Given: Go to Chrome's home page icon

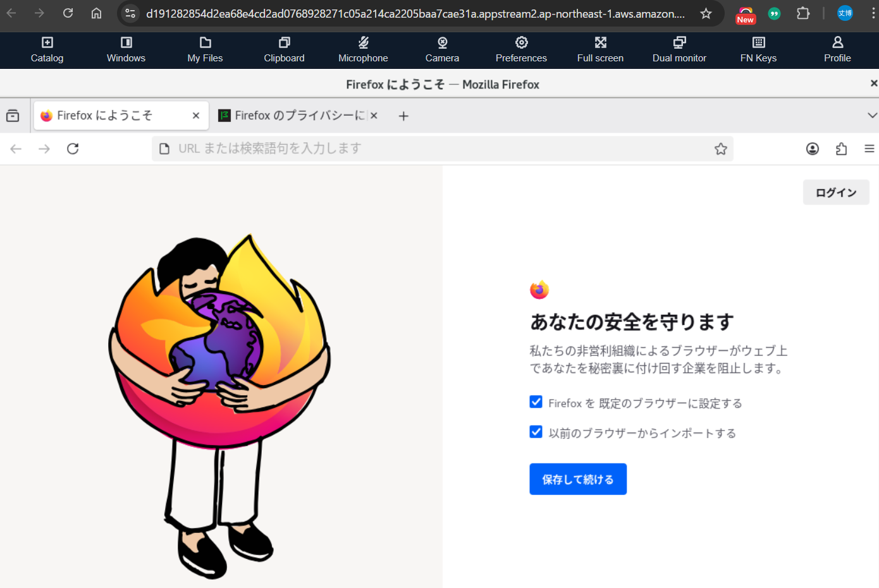Looking at the screenshot, I should [96, 13].
